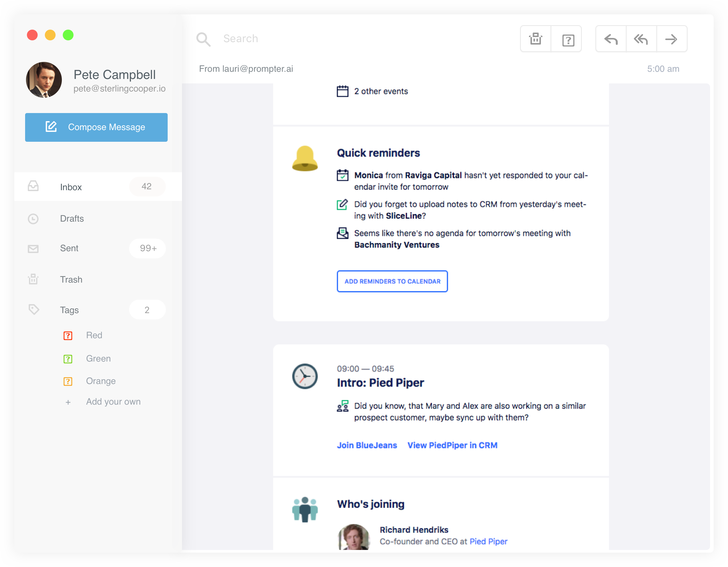The height and width of the screenshot is (567, 728).
Task: Click the Compose Message button
Action: (96, 127)
